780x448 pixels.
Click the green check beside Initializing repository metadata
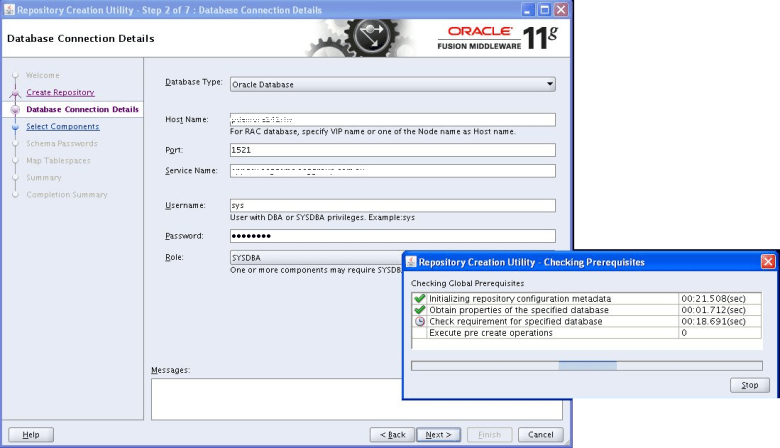419,299
